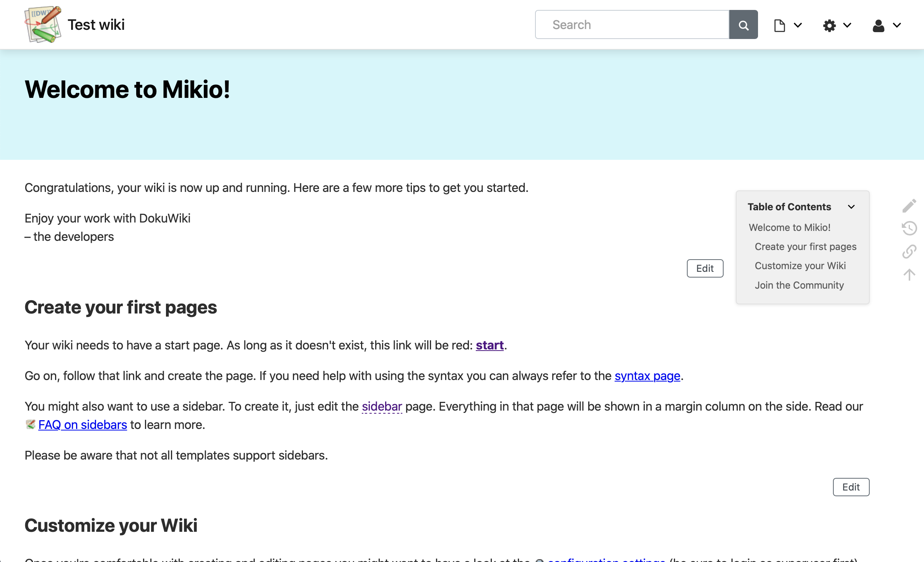The height and width of the screenshot is (562, 924).
Task: Click the backlinks chain icon
Action: [x=909, y=252]
